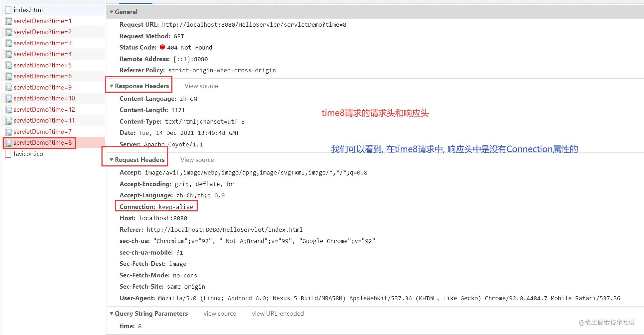Select the index.html request name
Viewport: 644px width, 335px height.
click(28, 10)
